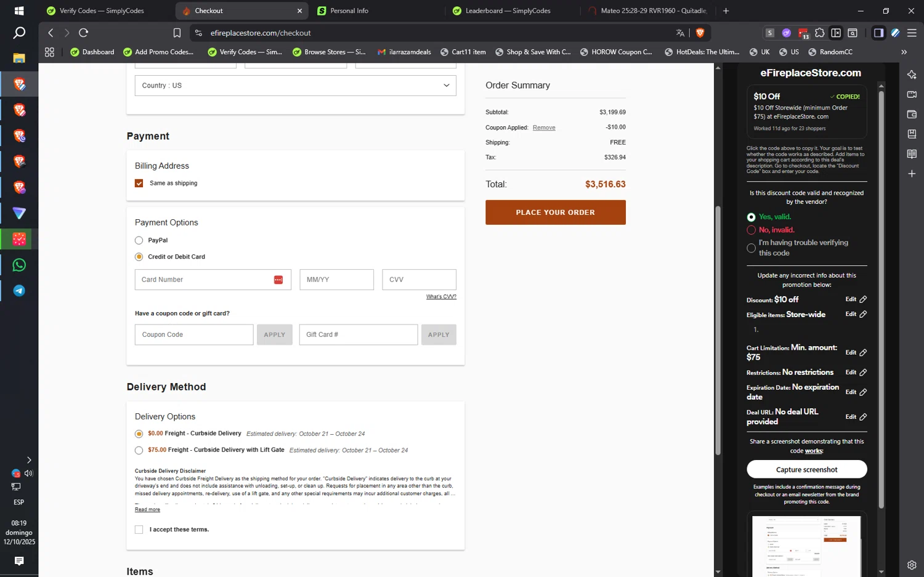The width and height of the screenshot is (924, 577).
Task: Open the Windows Start menu
Action: pyautogui.click(x=19, y=10)
